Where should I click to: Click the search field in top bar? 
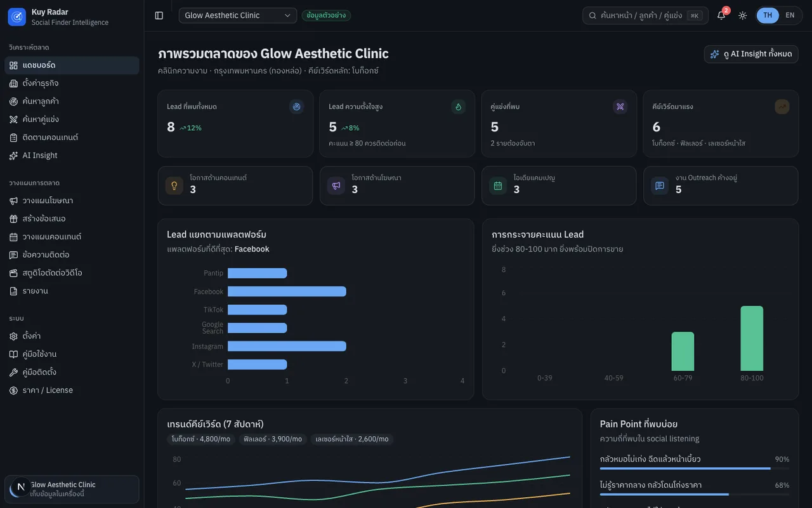pyautogui.click(x=645, y=15)
